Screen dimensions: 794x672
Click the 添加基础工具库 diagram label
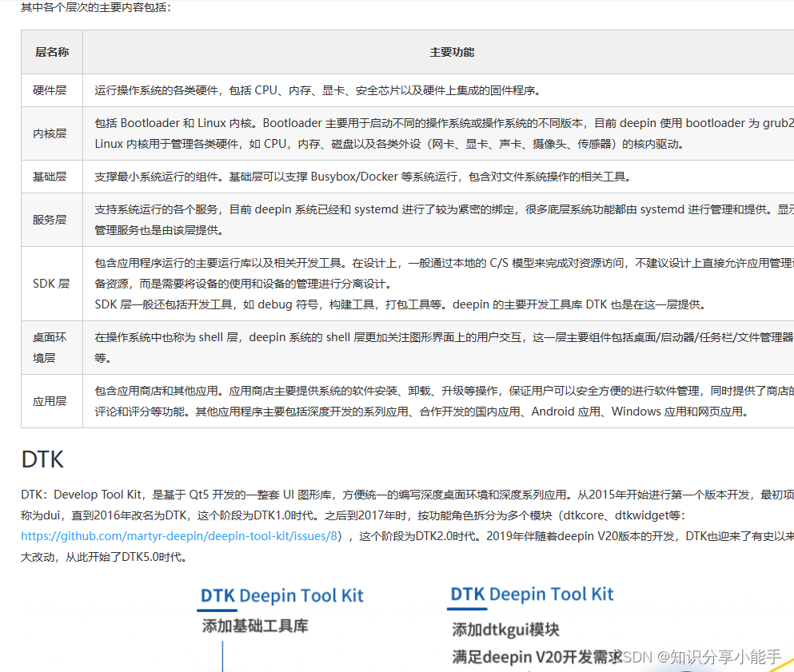point(255,626)
